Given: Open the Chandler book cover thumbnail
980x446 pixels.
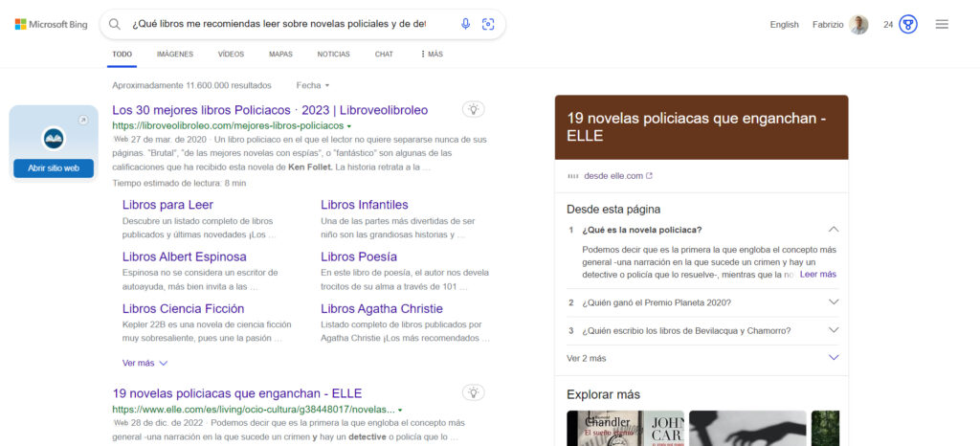Looking at the screenshot, I should [623, 428].
